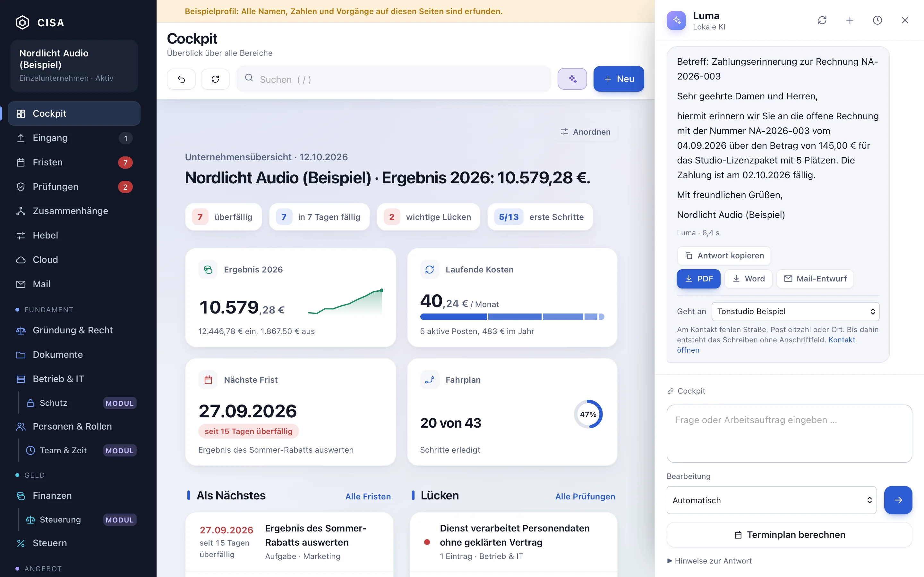The image size is (924, 577).
Task: Send the Luma prompt arrow button
Action: click(x=898, y=500)
